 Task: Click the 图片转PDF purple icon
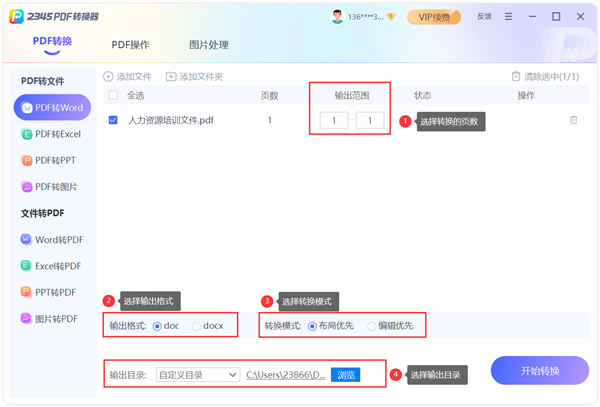pos(26,318)
